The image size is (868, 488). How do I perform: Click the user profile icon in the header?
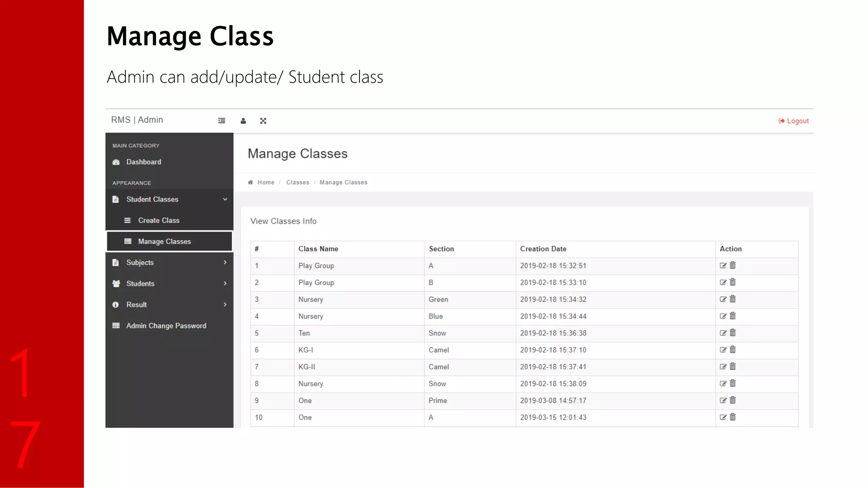click(243, 121)
